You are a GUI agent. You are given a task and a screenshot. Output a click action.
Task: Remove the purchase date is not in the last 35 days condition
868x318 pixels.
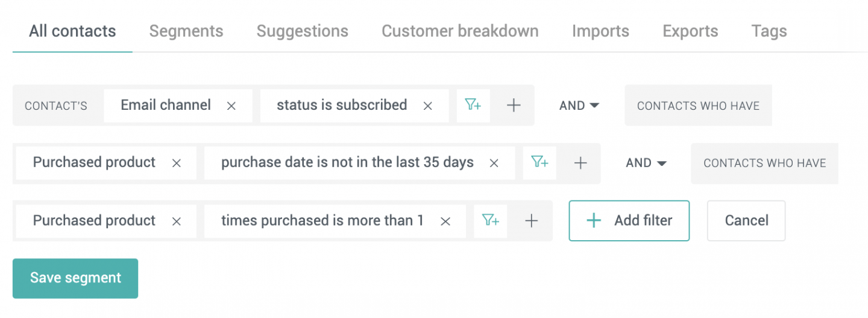coord(494,163)
